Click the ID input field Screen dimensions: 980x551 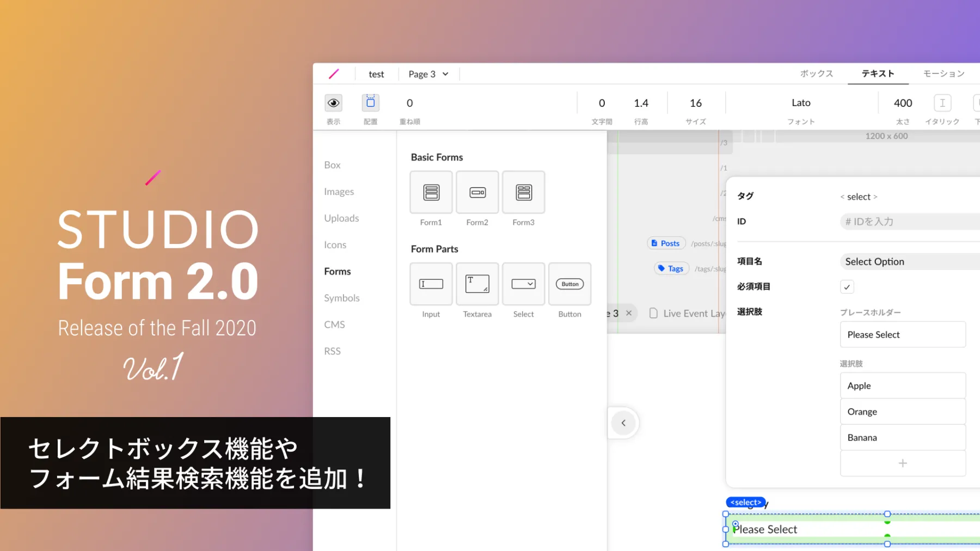pyautogui.click(x=910, y=222)
